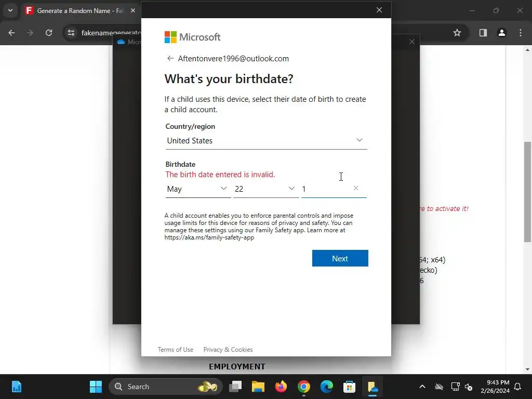Reload the page in Chrome
Image resolution: width=532 pixels, height=399 pixels.
point(49,33)
